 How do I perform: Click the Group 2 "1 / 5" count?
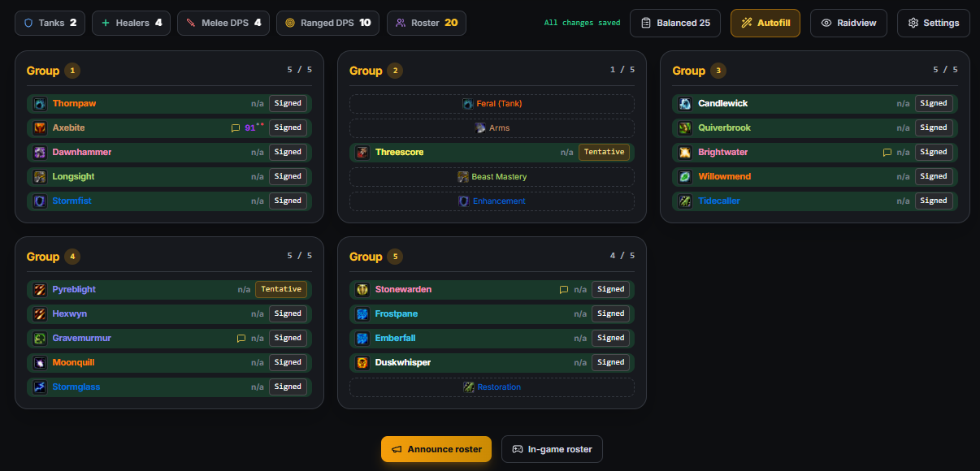[x=623, y=70]
